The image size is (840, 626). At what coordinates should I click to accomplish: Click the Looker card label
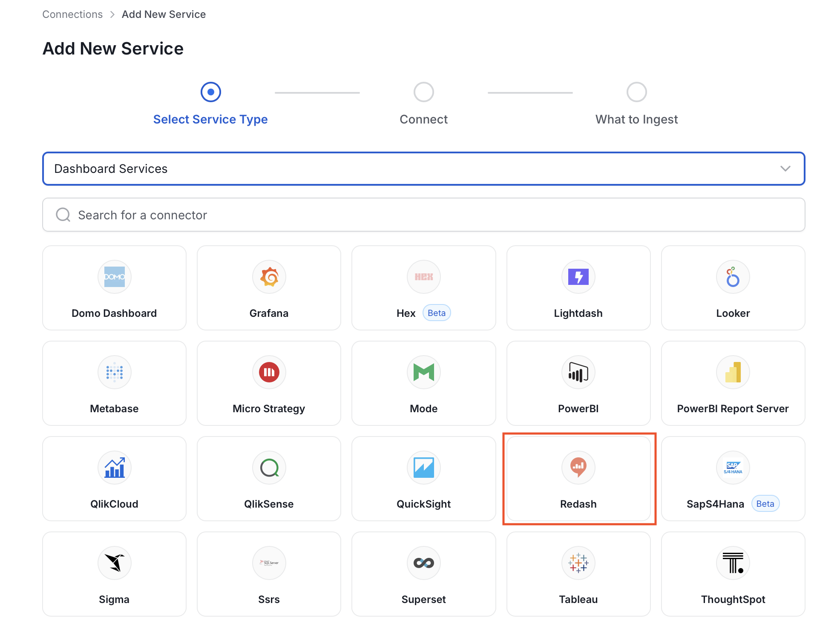(733, 313)
